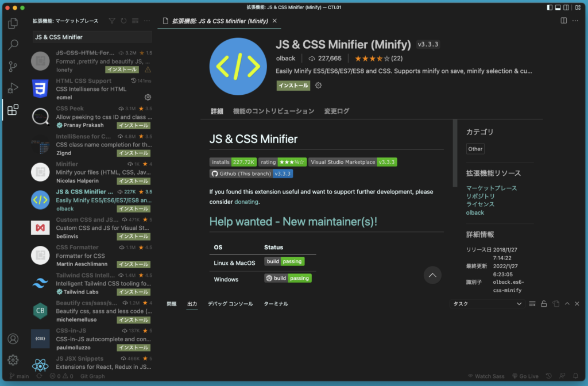588x386 pixels.
Task: Open olback link under resources
Action: tap(475, 213)
